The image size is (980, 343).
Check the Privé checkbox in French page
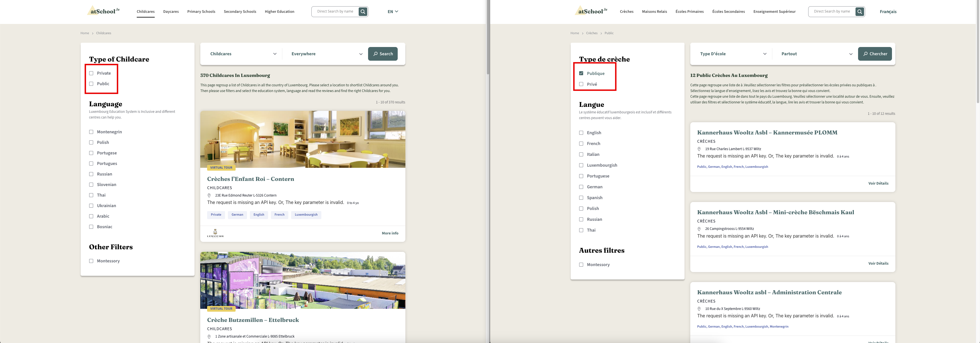click(581, 84)
